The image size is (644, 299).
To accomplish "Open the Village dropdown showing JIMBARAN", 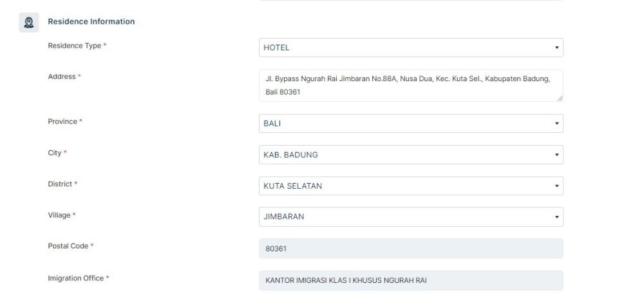I will click(x=411, y=217).
